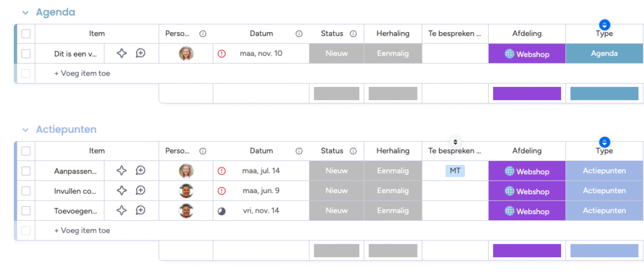
Task: Open the conversation bubble on the Invullen row
Action: [x=141, y=191]
